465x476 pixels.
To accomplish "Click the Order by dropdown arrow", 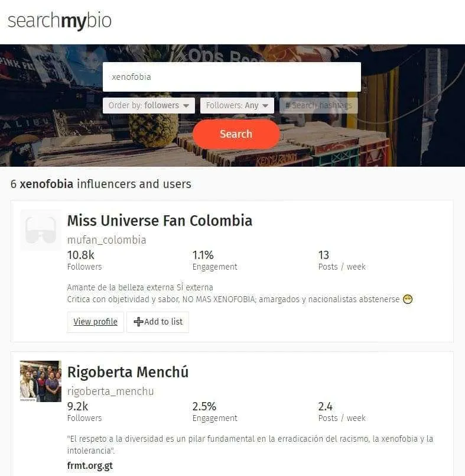I will [x=186, y=106].
